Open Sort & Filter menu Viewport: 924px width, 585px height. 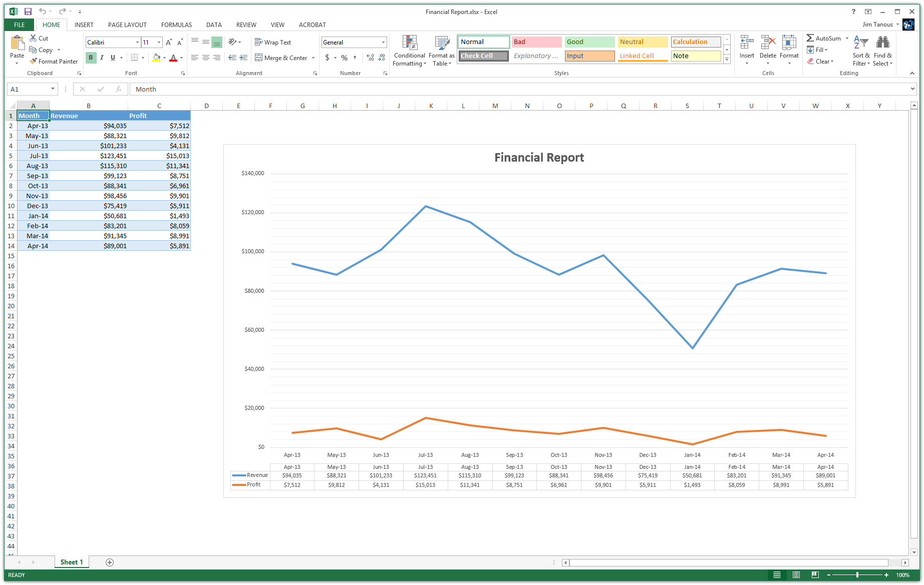(x=861, y=51)
